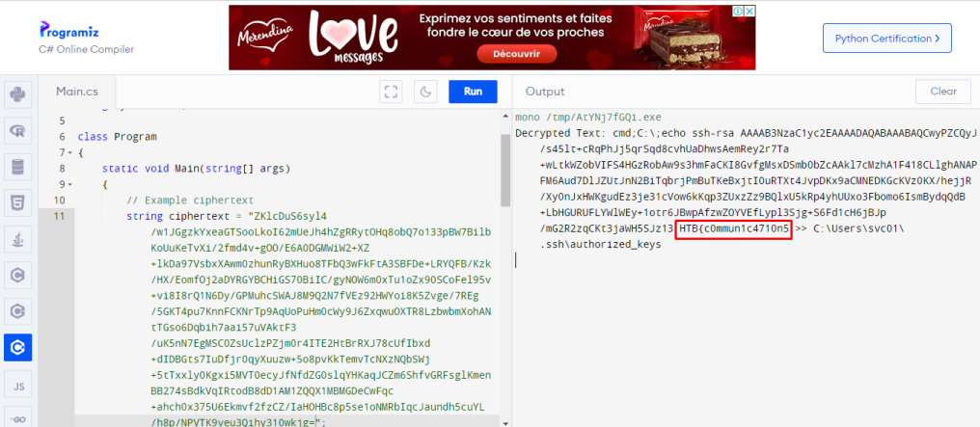Clear the output console
This screenshot has height=427, width=980.
[942, 92]
